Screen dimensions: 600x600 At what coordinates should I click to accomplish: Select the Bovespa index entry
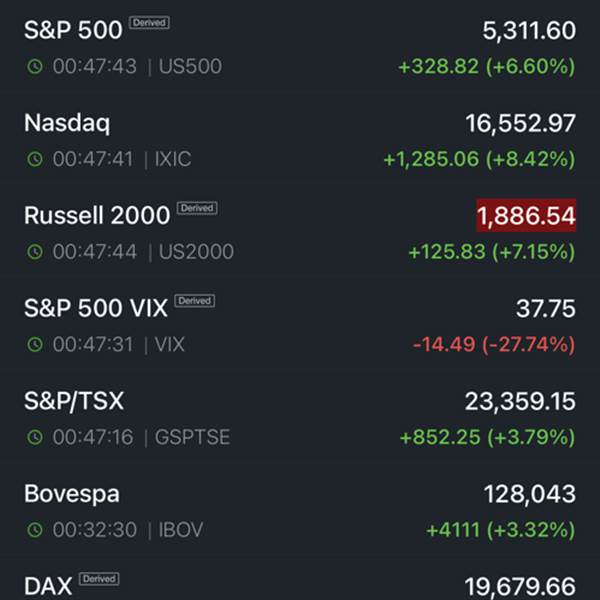tap(300, 510)
